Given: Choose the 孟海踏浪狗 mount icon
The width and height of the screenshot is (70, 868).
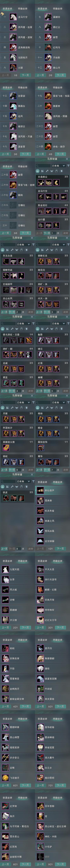Looking at the screenshot, I should (x=13, y=47).
